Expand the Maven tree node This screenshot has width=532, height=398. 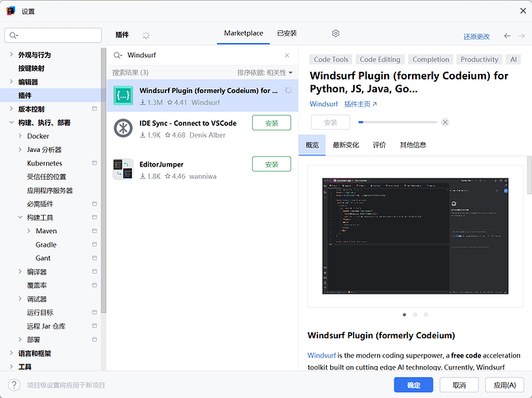point(29,231)
